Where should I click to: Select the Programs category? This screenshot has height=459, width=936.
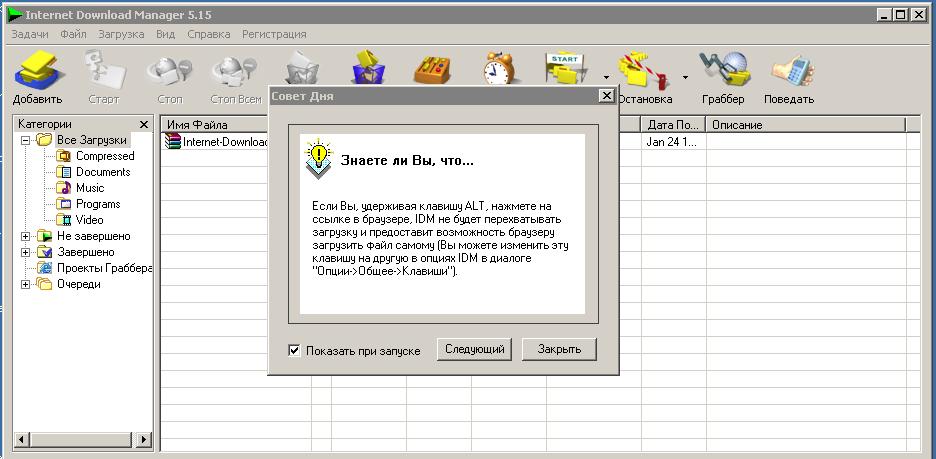[x=98, y=204]
